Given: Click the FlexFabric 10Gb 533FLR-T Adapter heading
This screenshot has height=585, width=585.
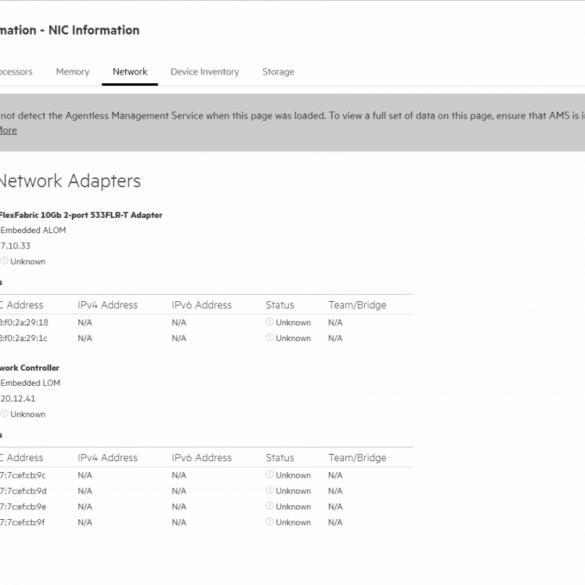Looking at the screenshot, I should click(x=81, y=215).
